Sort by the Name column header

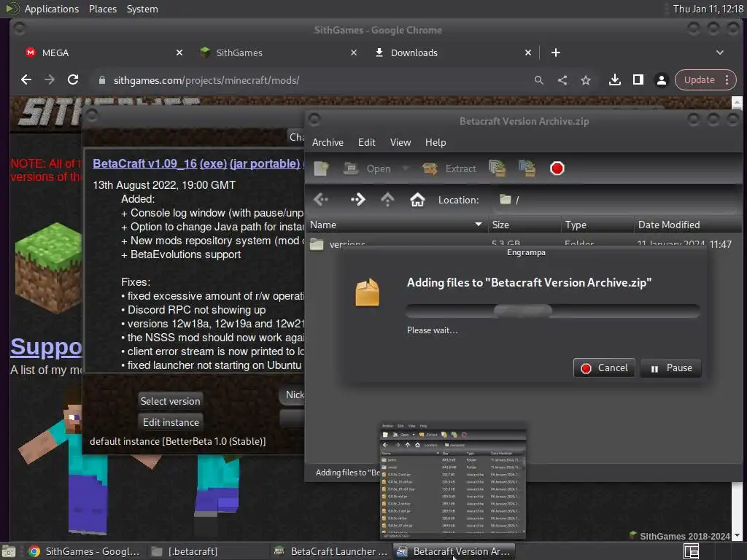396,225
